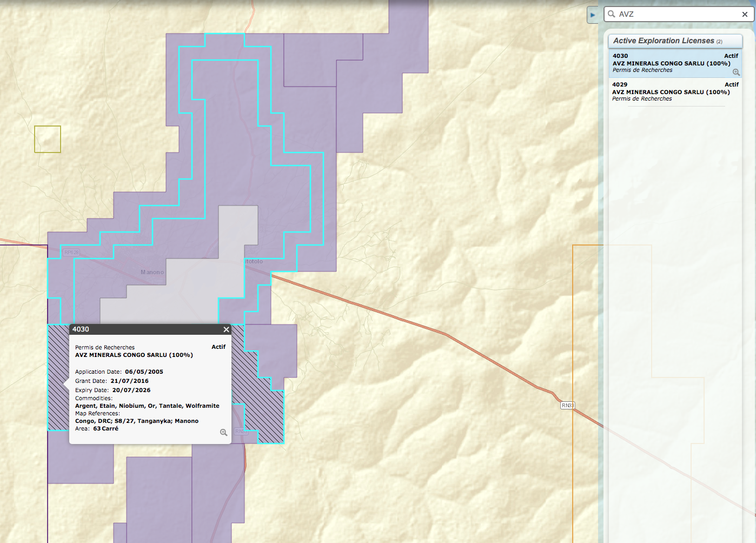Click in the AVZ search field
Screen dimensions: 756x543
tap(676, 14)
